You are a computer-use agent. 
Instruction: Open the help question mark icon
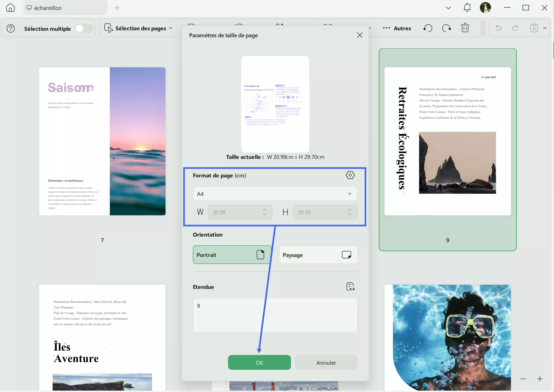[11, 28]
